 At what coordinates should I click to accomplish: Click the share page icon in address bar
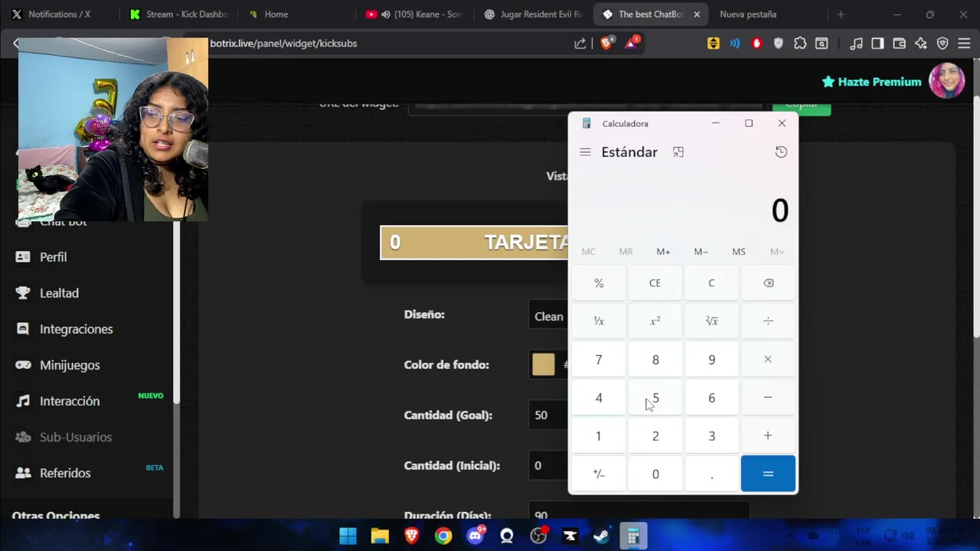580,44
